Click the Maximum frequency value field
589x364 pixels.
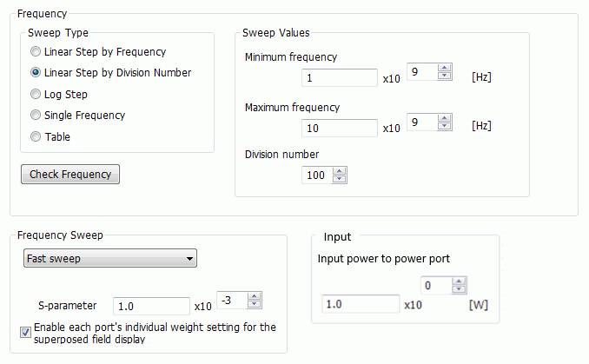(x=339, y=128)
